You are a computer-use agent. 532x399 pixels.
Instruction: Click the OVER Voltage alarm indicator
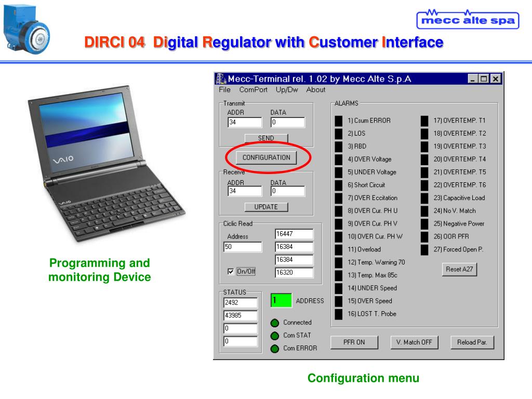tap(339, 159)
